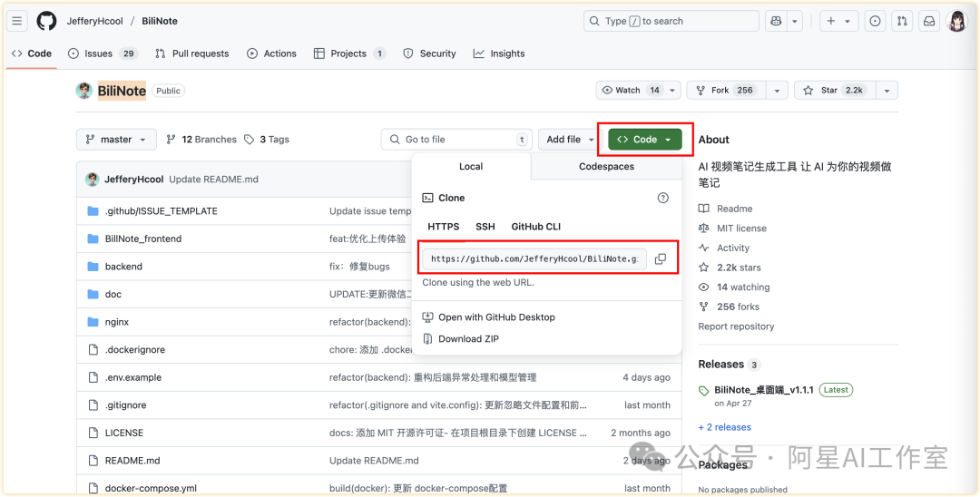
Task: Choose SSH clone method
Action: (485, 227)
